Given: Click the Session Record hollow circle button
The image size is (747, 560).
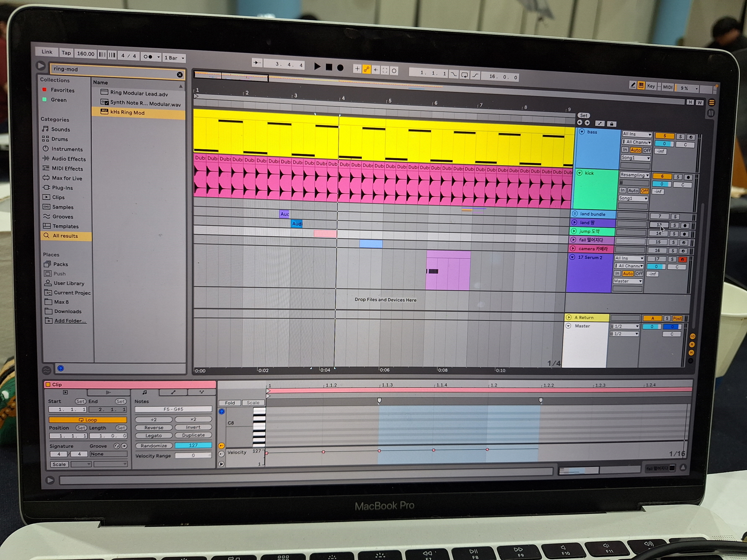Looking at the screenshot, I should pos(394,70).
